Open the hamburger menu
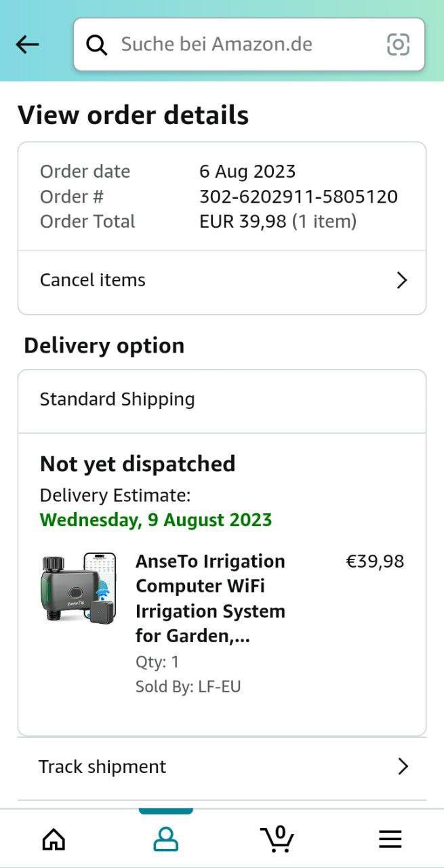This screenshot has height=868, width=444. point(390,839)
